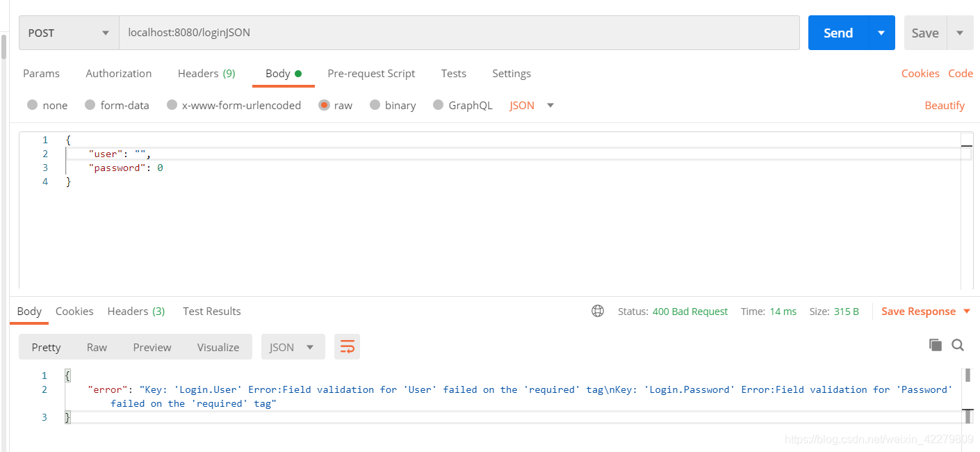Image resolution: width=980 pixels, height=452 pixels.
Task: Select the form-data radio option
Action: [x=90, y=105]
